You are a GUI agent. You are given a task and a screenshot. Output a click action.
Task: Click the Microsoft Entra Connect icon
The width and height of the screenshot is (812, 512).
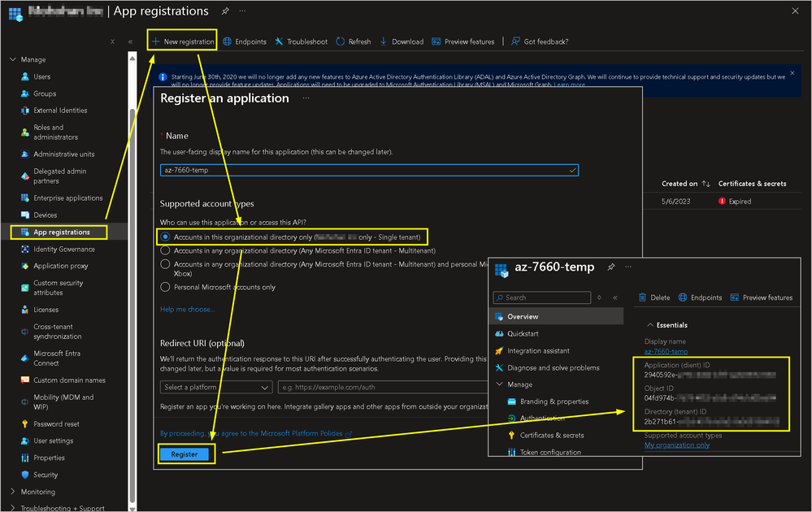(25, 358)
